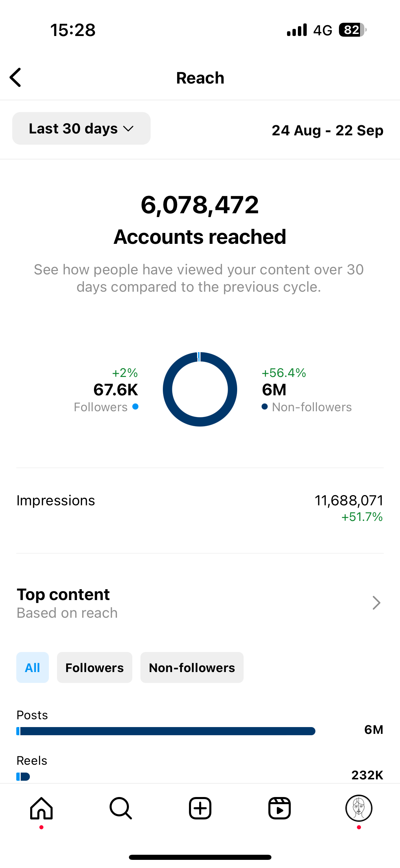Tap the back arrow icon

16,77
